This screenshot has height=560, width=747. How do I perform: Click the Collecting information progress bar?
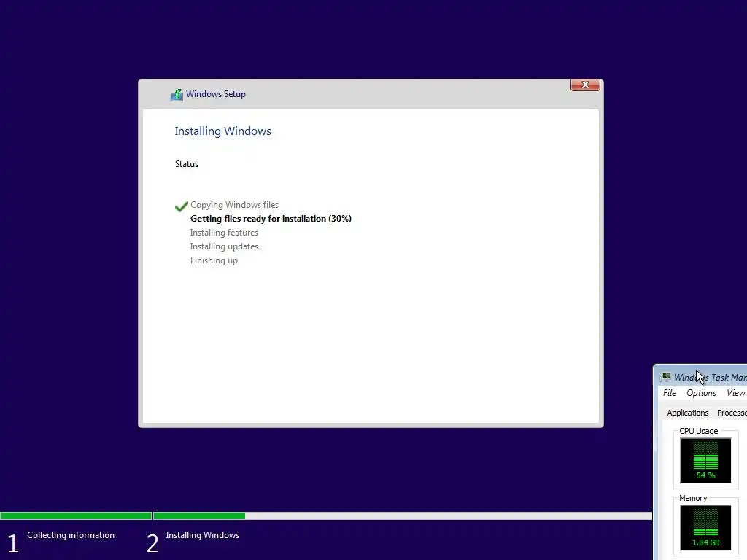click(76, 516)
